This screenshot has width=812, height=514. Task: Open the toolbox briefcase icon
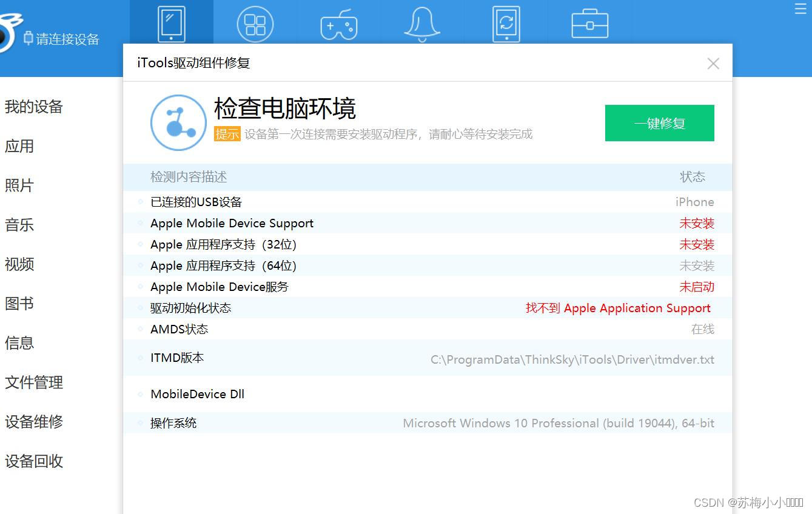coord(590,24)
